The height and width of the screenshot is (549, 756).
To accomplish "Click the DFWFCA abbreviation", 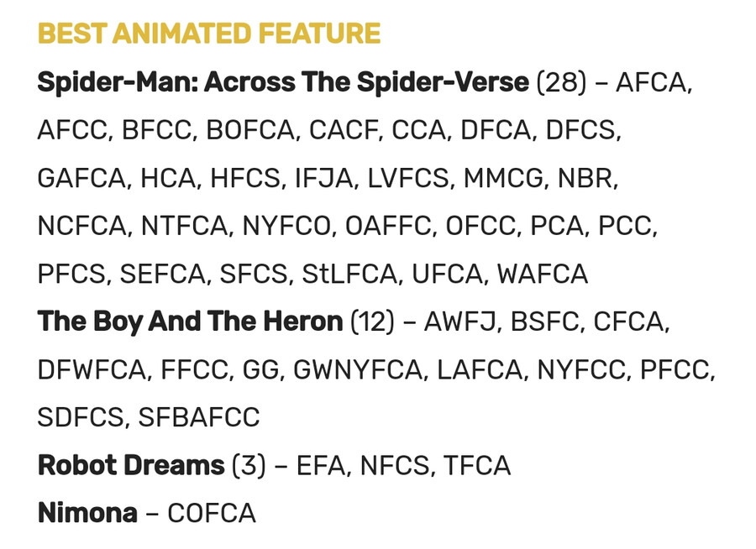I will [90, 369].
